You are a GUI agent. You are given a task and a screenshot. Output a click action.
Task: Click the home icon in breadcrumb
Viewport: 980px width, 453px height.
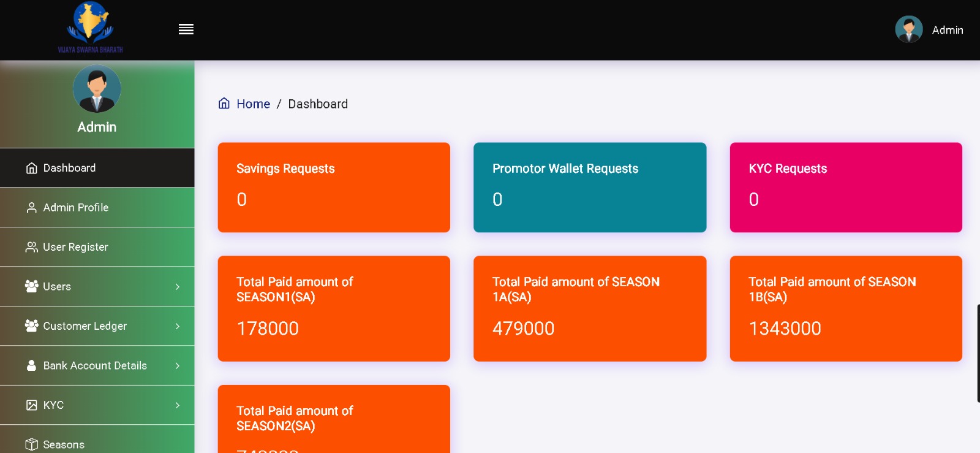(224, 104)
